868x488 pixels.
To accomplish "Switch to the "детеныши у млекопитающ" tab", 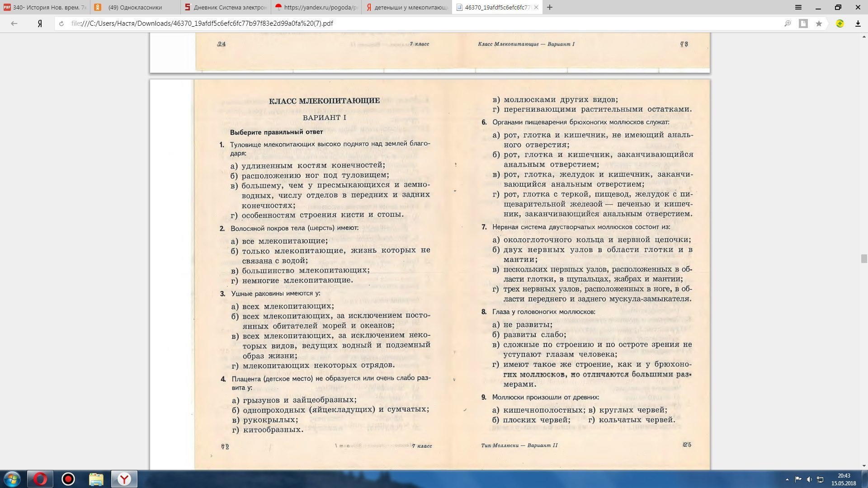I will click(x=407, y=7).
